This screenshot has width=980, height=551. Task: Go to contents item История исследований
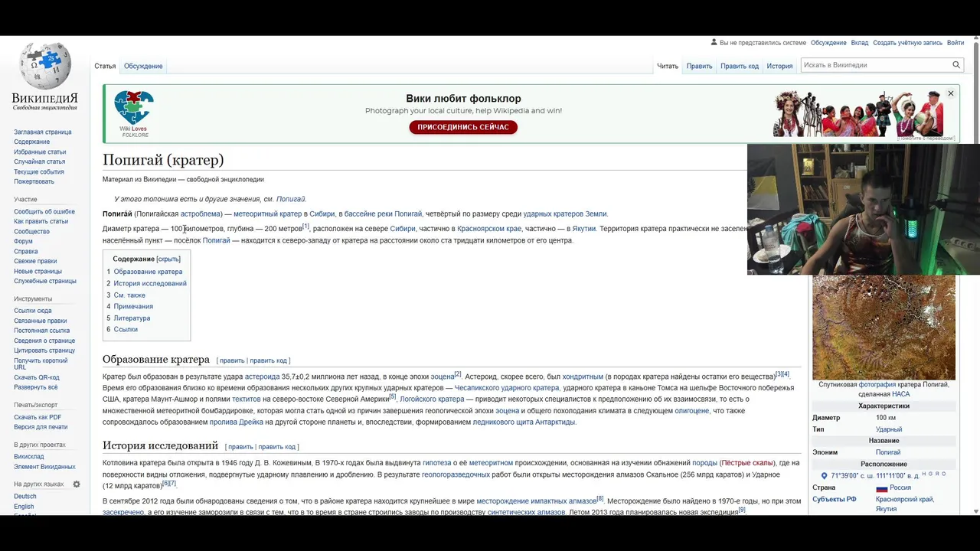pos(150,283)
